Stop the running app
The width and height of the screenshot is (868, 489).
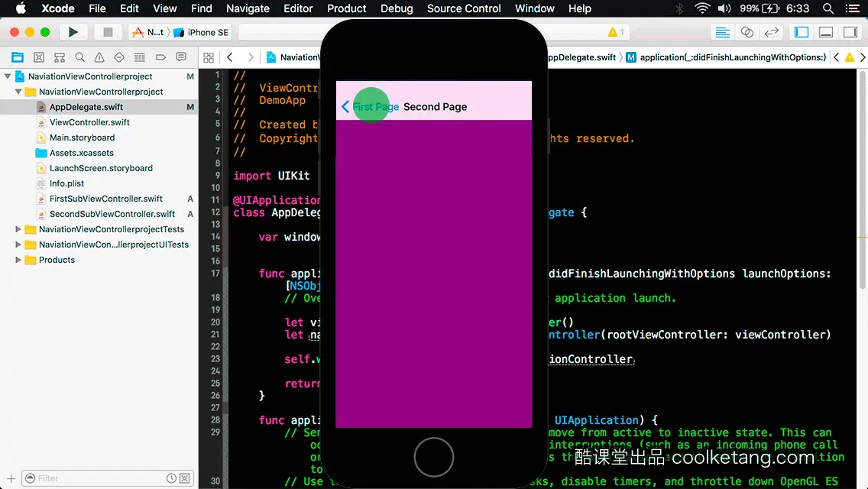click(108, 32)
